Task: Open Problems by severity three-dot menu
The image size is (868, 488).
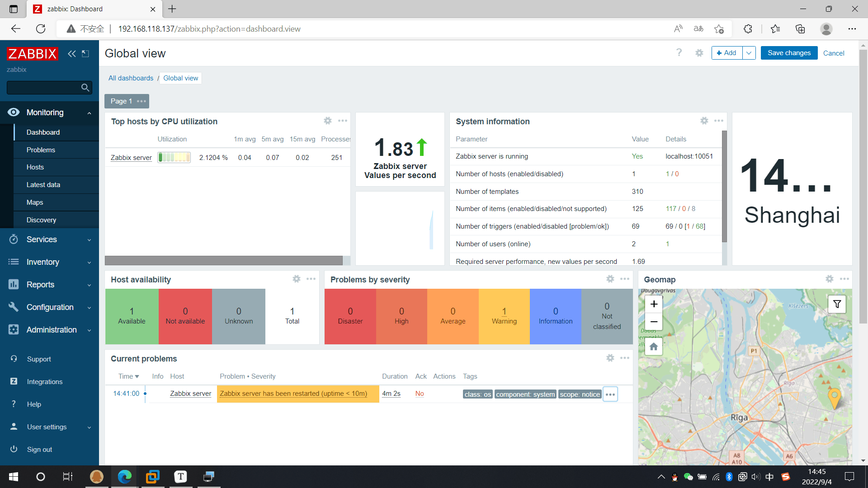Action: [x=625, y=279]
